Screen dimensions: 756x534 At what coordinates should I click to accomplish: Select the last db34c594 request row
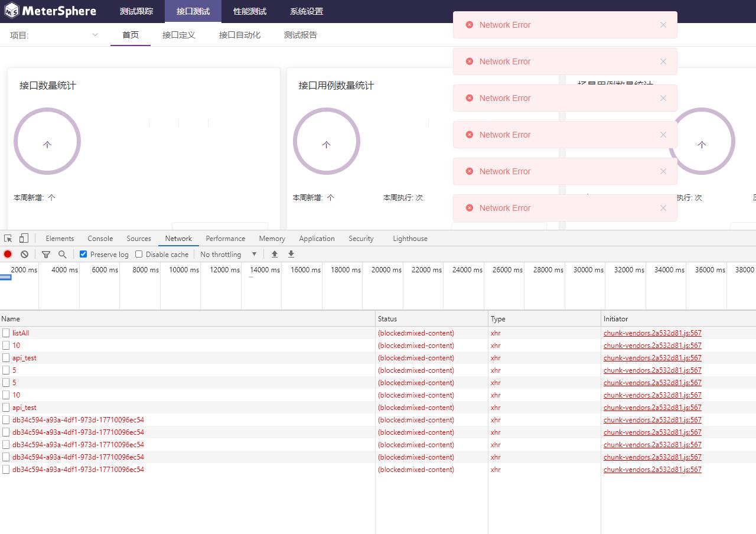click(378, 470)
